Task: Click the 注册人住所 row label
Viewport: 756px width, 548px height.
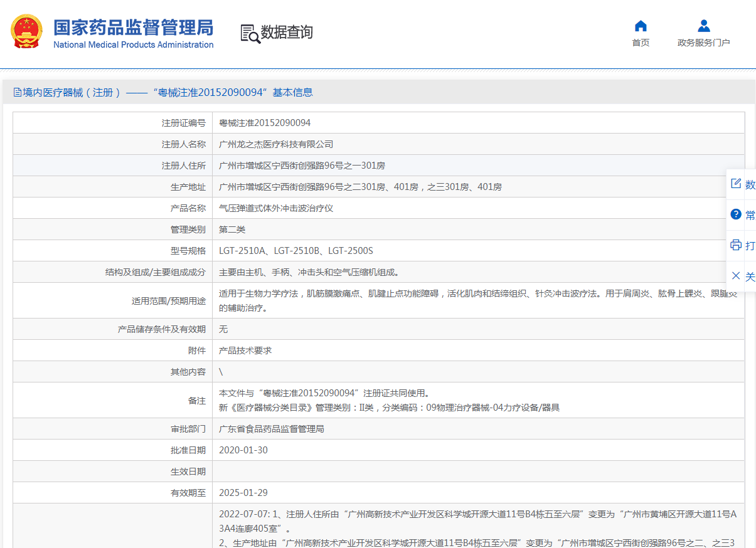Action: (184, 166)
